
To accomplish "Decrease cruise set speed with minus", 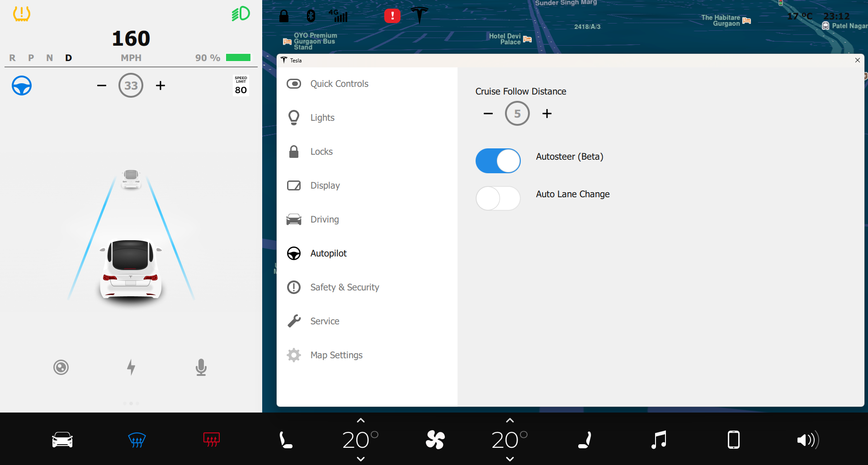I will (102, 85).
